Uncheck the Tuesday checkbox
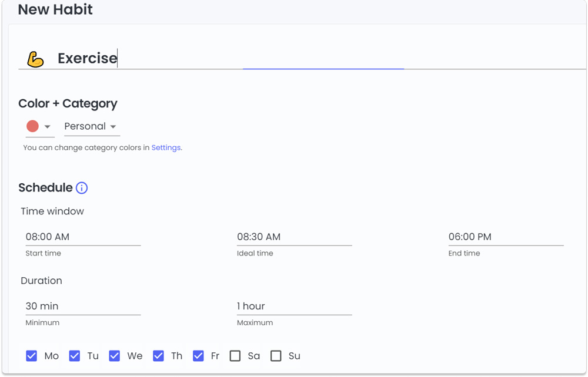Screen dimensions: 588x377 click(x=75, y=356)
